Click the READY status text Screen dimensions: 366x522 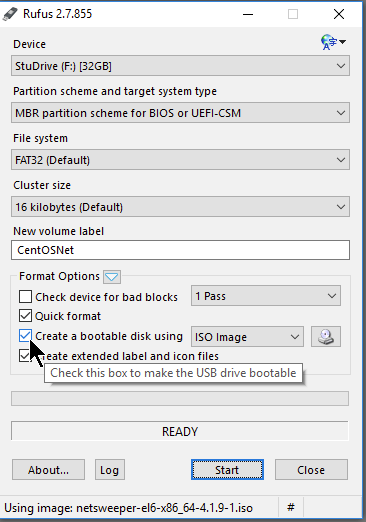[180, 432]
